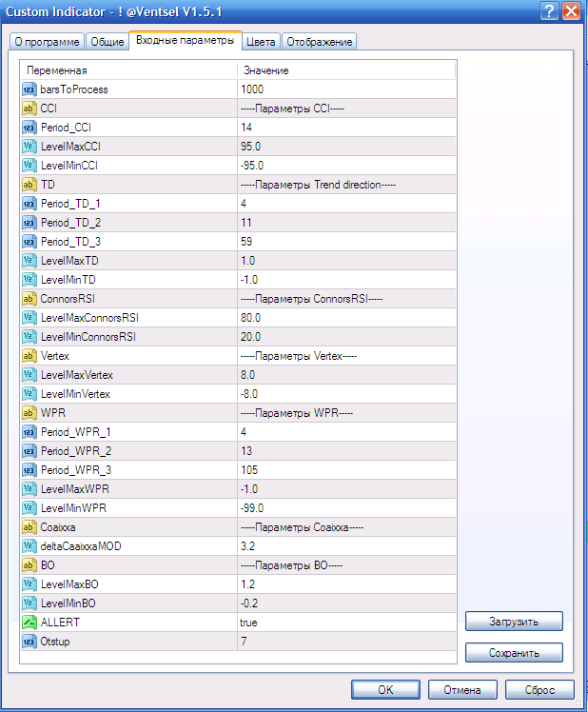Go to the О программе tab

coord(45,42)
